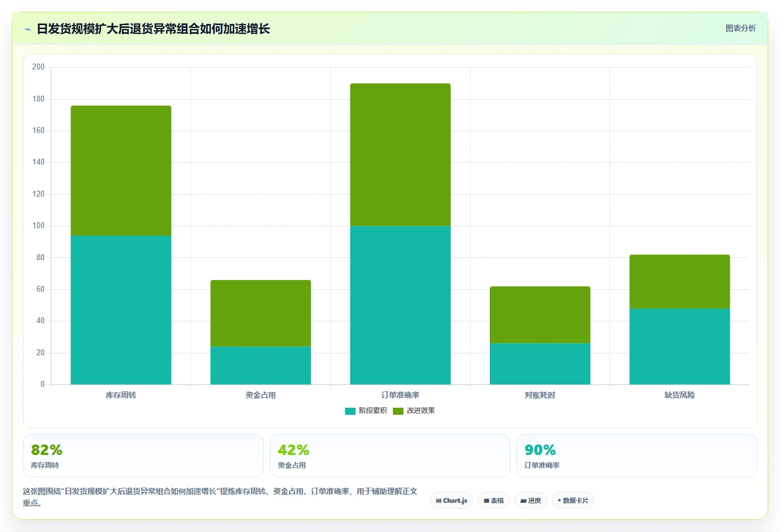Click the teal 库存周转 bar segment
The width and height of the screenshot is (780, 532).
click(121, 310)
